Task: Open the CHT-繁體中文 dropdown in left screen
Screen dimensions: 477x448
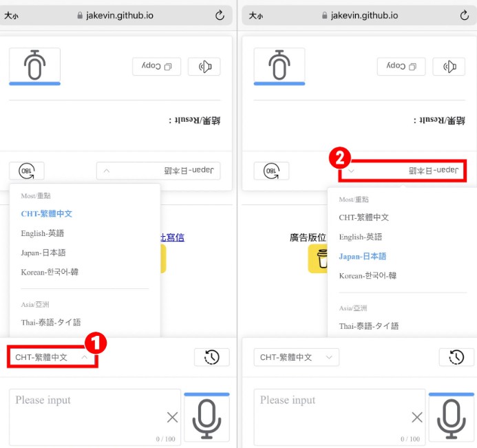Action: (52, 357)
